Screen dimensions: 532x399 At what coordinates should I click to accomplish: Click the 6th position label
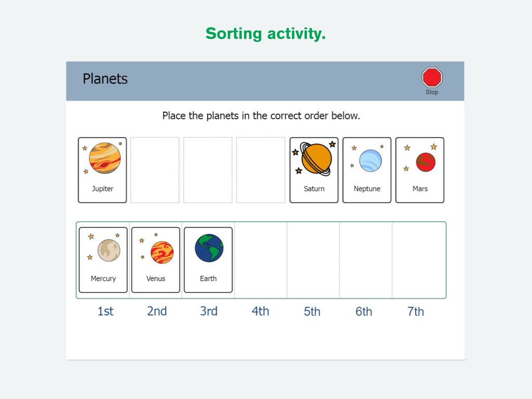point(364,311)
